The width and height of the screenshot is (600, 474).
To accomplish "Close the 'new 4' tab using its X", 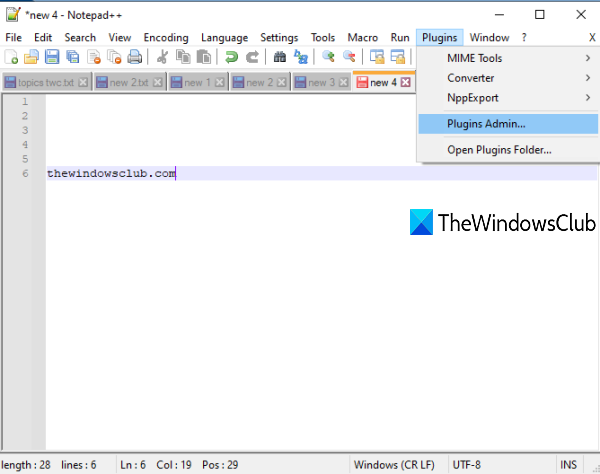I will (406, 82).
